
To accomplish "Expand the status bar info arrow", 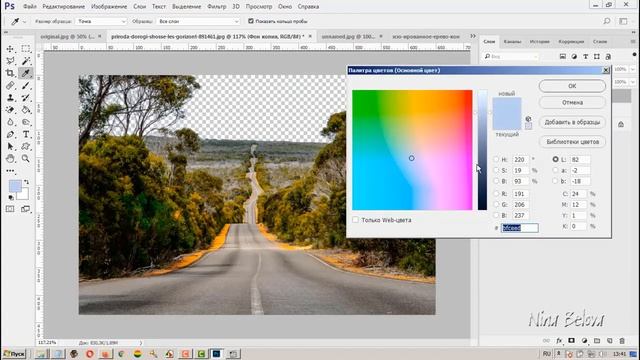I will pos(141,343).
